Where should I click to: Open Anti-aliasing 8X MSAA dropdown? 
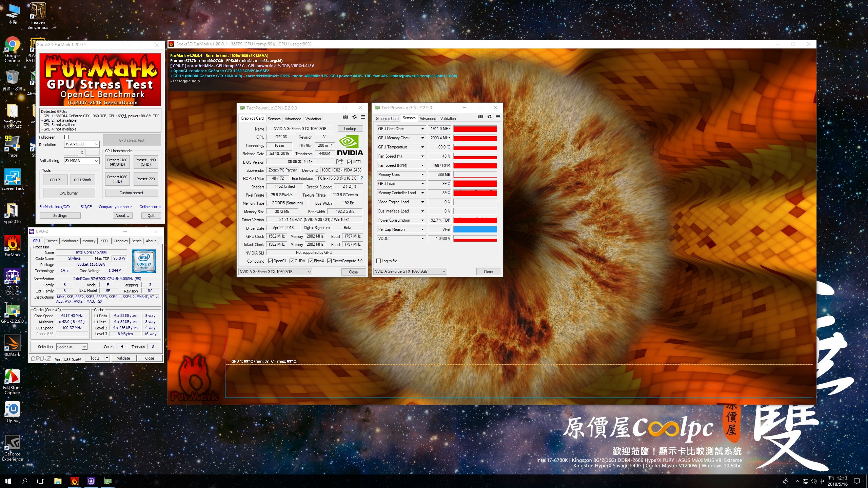(x=82, y=161)
